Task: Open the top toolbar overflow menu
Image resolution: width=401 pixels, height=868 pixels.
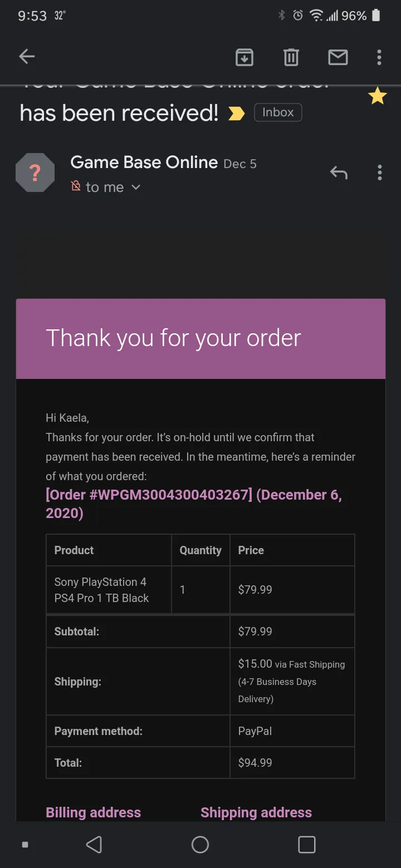Action: click(x=379, y=57)
